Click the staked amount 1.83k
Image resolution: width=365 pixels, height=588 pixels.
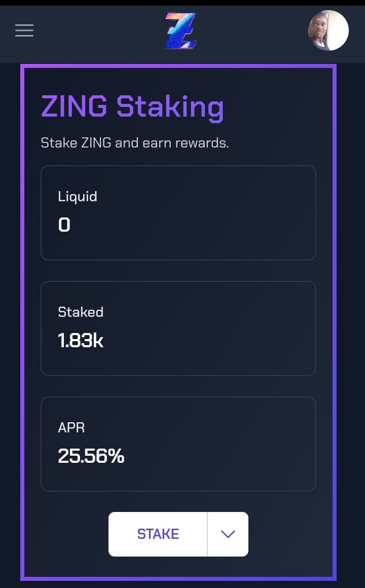tap(81, 341)
